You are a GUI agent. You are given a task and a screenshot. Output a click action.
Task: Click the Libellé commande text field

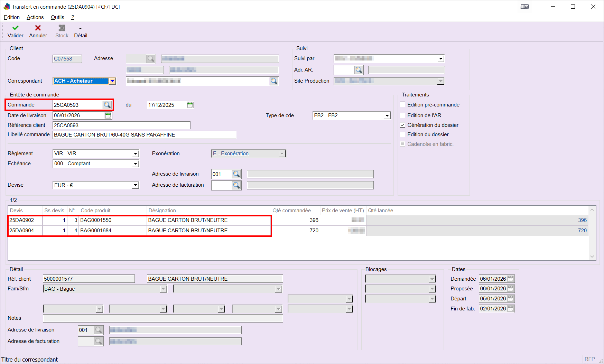[144, 135]
